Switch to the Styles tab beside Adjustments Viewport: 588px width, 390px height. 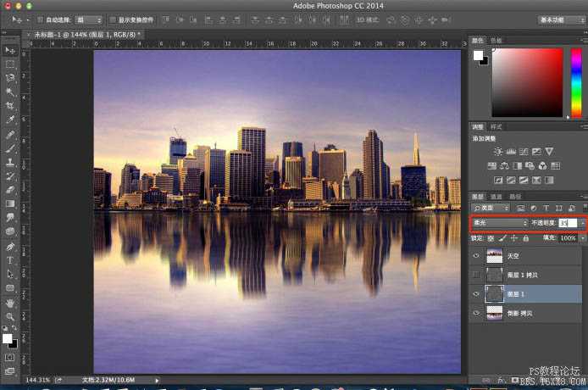[x=496, y=127]
